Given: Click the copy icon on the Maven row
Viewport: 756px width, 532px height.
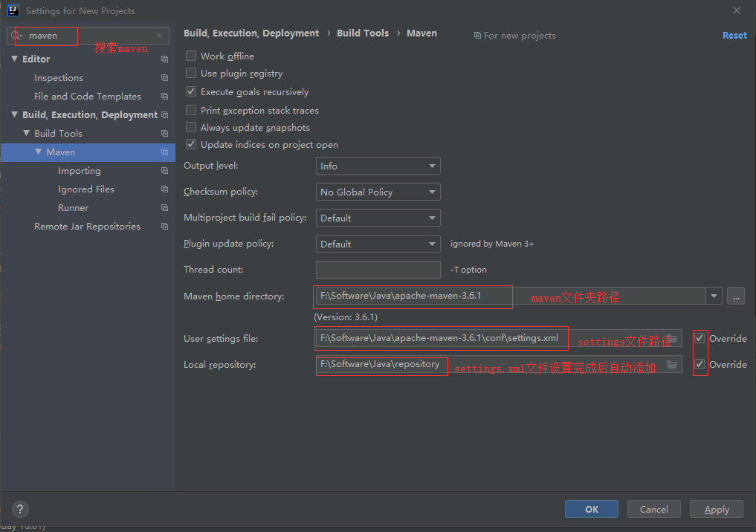Looking at the screenshot, I should click(x=164, y=152).
